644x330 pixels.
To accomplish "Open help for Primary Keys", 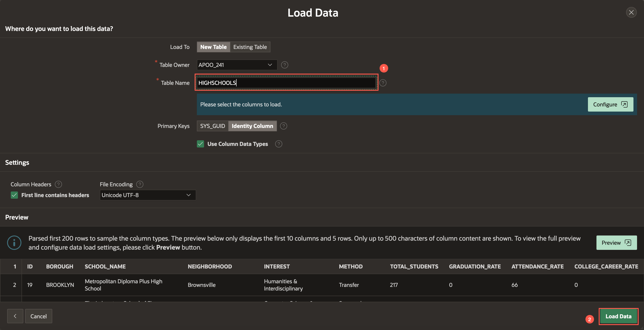I will click(283, 126).
